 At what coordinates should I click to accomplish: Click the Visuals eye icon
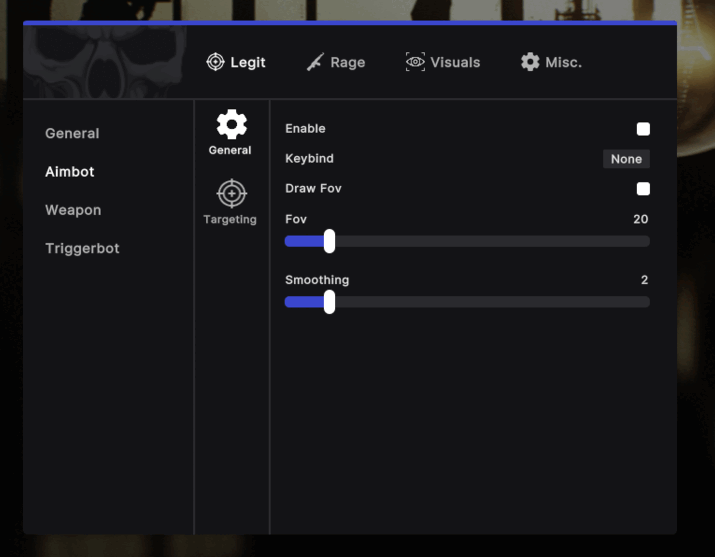coord(415,62)
